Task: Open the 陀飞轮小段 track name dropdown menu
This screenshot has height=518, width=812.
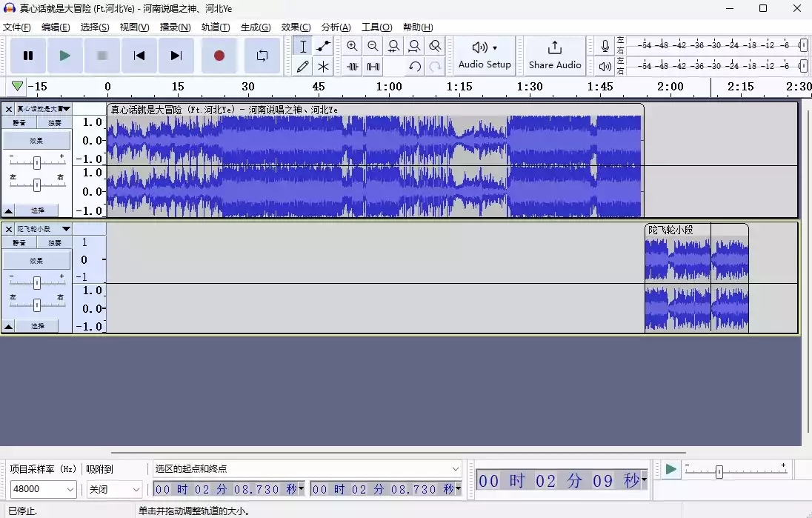Action: 66,229
